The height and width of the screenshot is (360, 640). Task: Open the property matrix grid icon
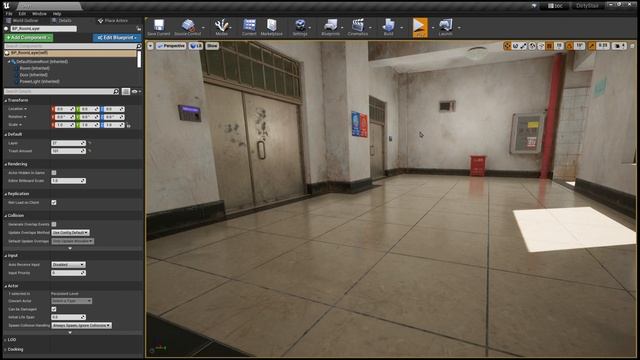[x=126, y=91]
